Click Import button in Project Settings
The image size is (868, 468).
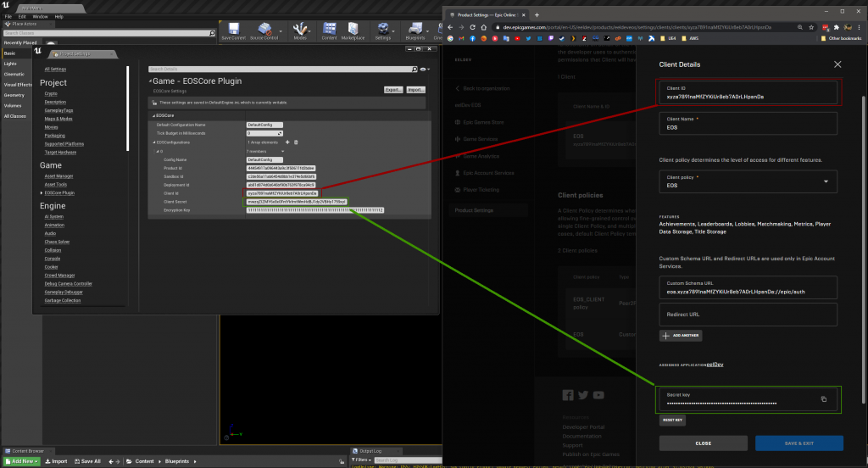(x=415, y=90)
